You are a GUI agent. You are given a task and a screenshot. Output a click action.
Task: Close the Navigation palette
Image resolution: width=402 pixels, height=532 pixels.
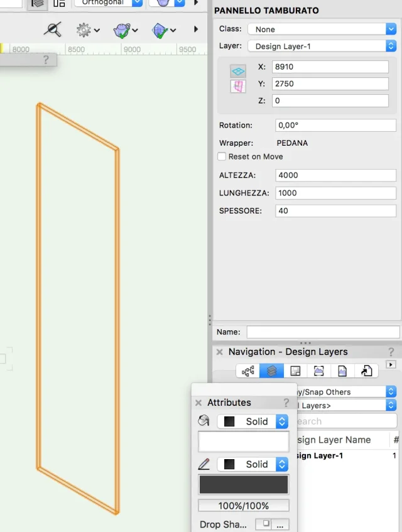pos(219,352)
